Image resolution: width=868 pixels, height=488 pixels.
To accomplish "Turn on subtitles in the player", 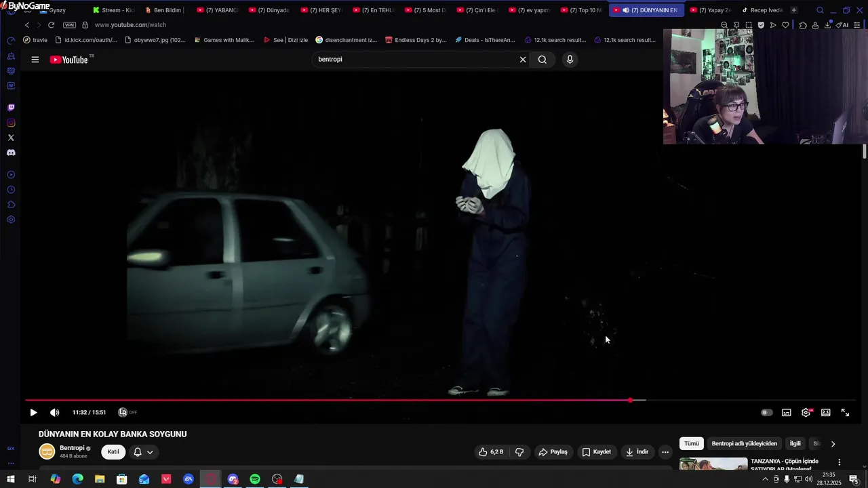I will coord(787,412).
